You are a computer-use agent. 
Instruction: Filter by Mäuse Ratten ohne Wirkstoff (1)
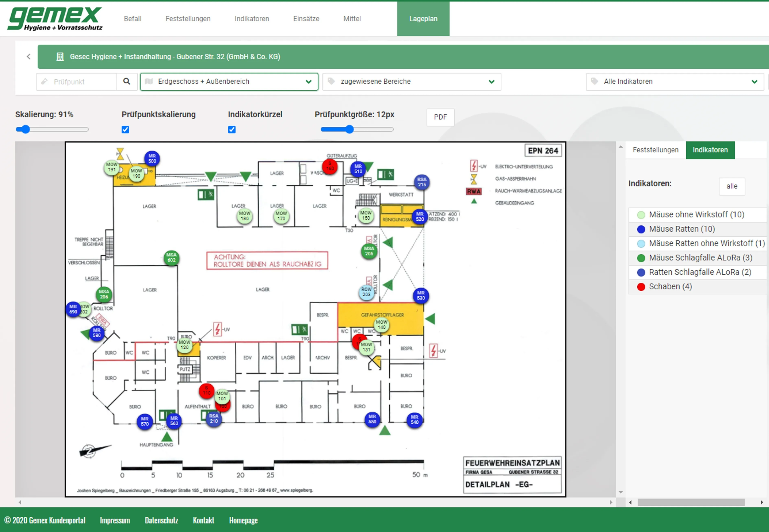pyautogui.click(x=697, y=243)
